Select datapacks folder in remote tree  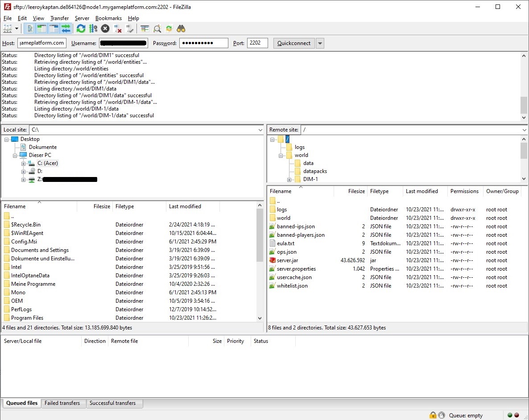[315, 171]
